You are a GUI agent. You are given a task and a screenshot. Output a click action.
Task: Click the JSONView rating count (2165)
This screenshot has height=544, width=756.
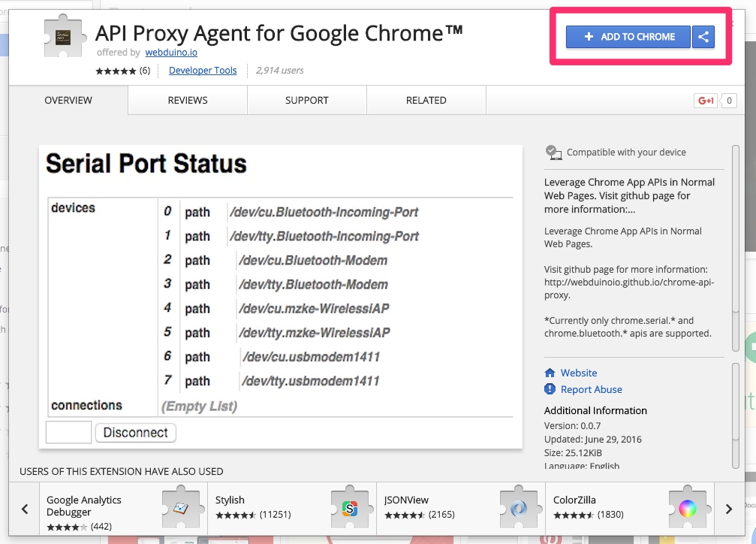[x=441, y=515]
